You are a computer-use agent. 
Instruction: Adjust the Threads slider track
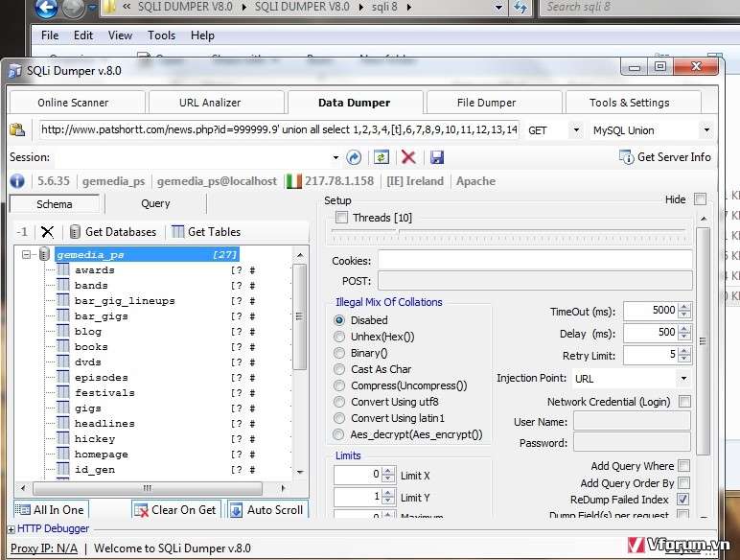click(x=508, y=230)
